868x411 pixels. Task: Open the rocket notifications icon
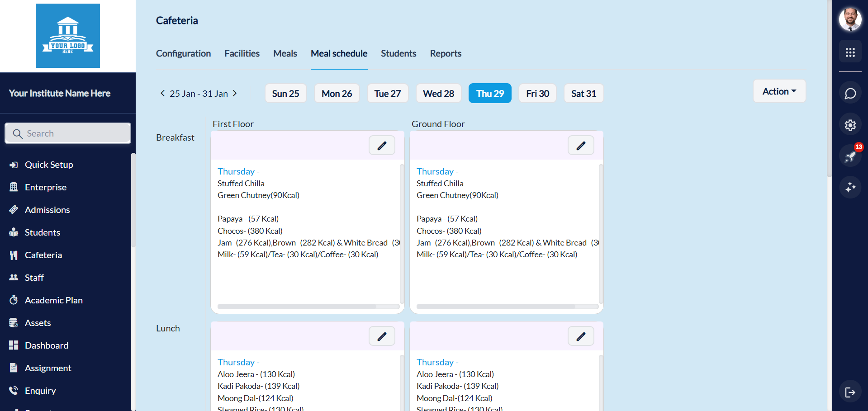(850, 156)
